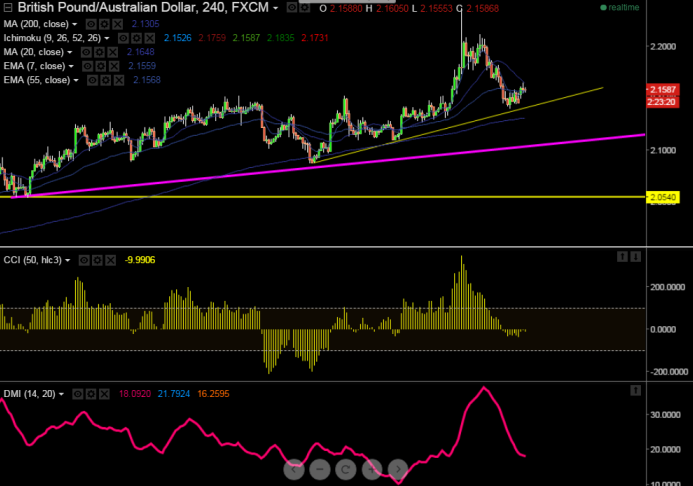Remove the Ichimoku indicator
The height and width of the screenshot is (486, 693).
coord(150,38)
